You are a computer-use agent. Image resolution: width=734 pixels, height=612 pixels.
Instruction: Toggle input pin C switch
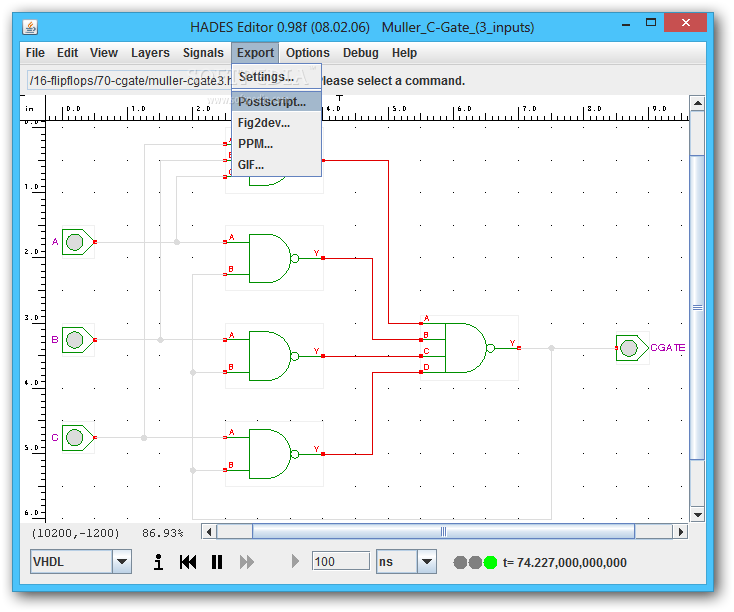75,438
